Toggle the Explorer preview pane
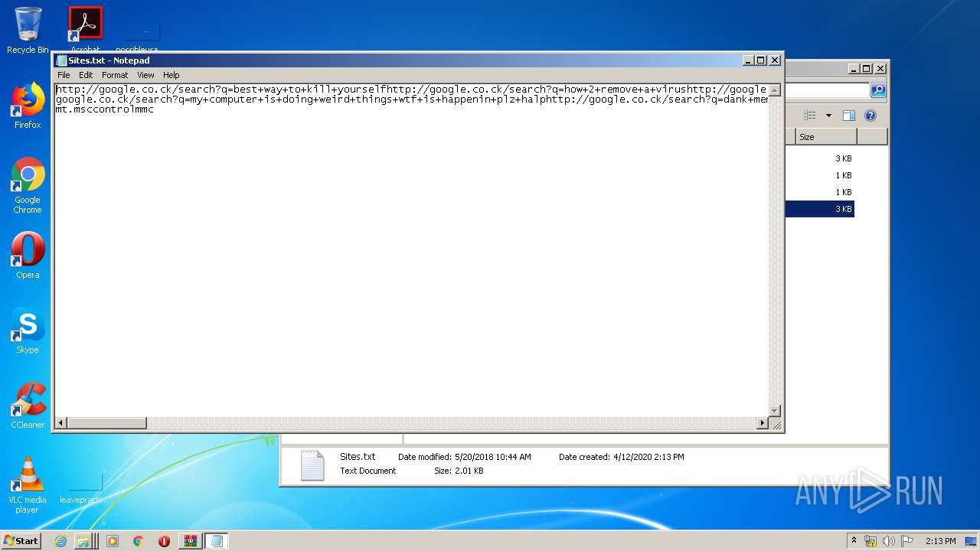Viewport: 980px width, 551px height. pos(848,116)
